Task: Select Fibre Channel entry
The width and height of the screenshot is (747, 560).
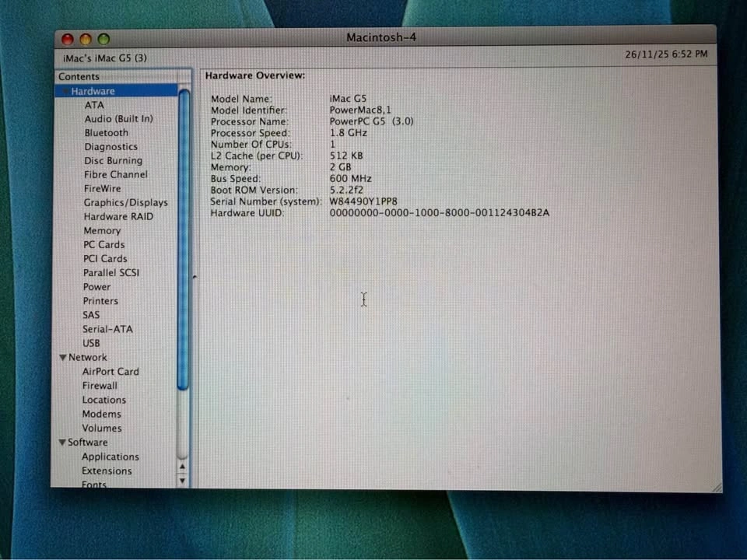Action: click(116, 174)
